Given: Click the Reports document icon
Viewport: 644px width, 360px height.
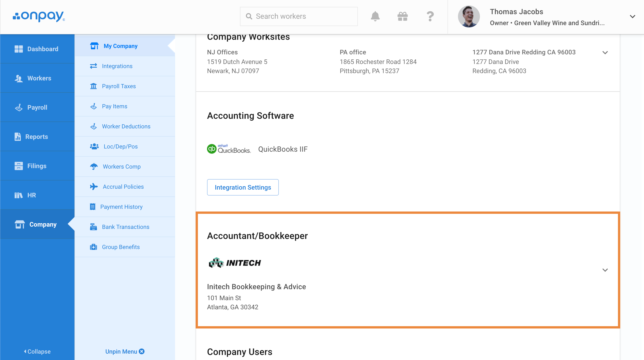Looking at the screenshot, I should (18, 137).
